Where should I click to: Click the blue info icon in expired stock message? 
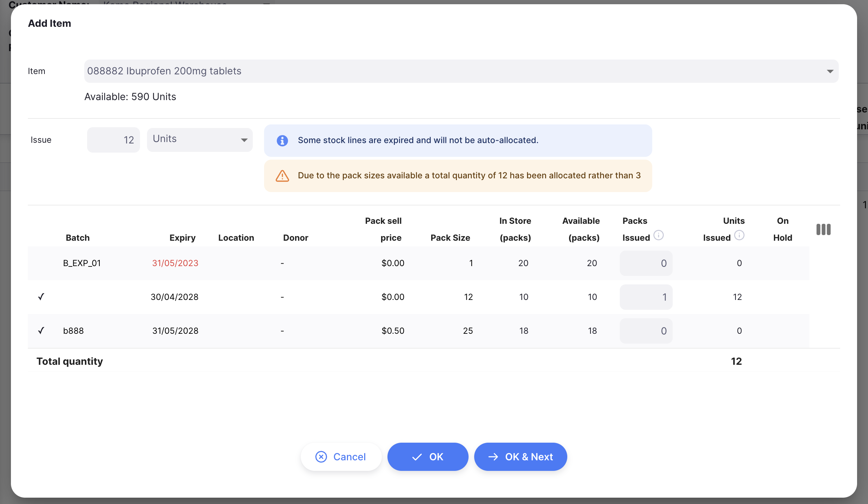[x=282, y=141]
